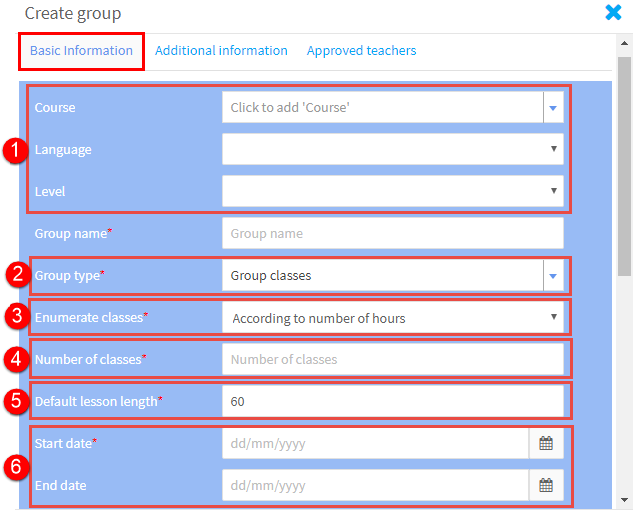Switch to the Additional information tab
Screen dimensions: 638x515
point(221,51)
